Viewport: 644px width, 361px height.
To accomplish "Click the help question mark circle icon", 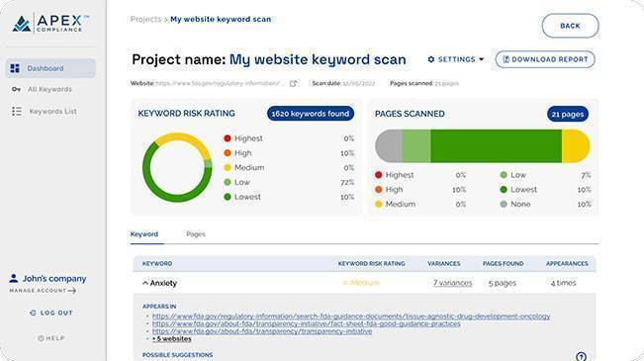I will point(581,356).
